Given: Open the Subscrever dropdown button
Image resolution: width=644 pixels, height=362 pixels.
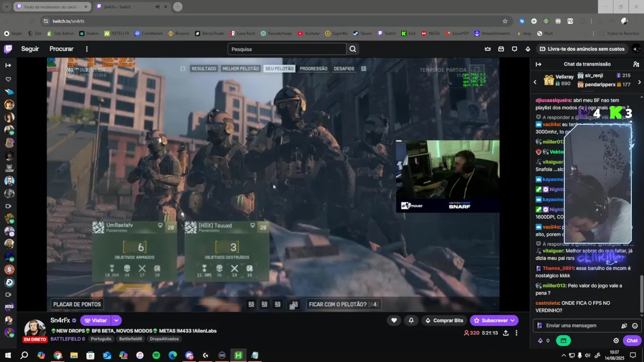Looking at the screenshot, I should point(494,320).
